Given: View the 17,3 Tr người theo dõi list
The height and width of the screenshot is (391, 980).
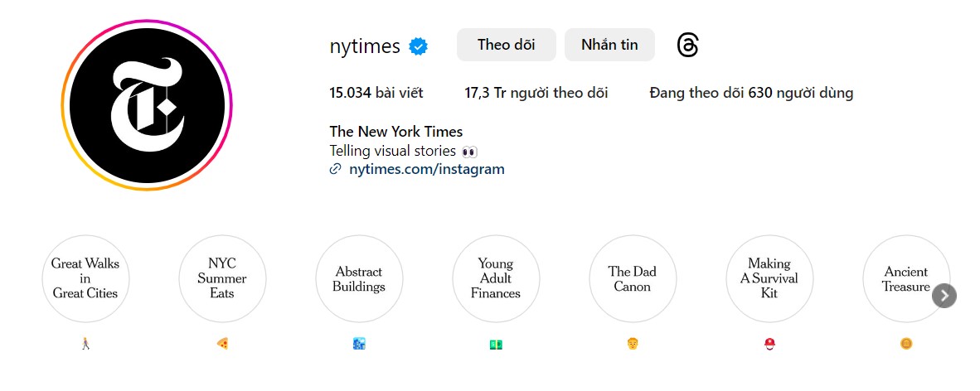Looking at the screenshot, I should click(536, 93).
